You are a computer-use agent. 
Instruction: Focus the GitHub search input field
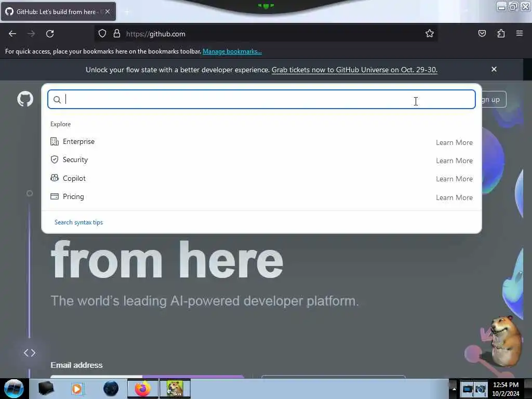261,99
